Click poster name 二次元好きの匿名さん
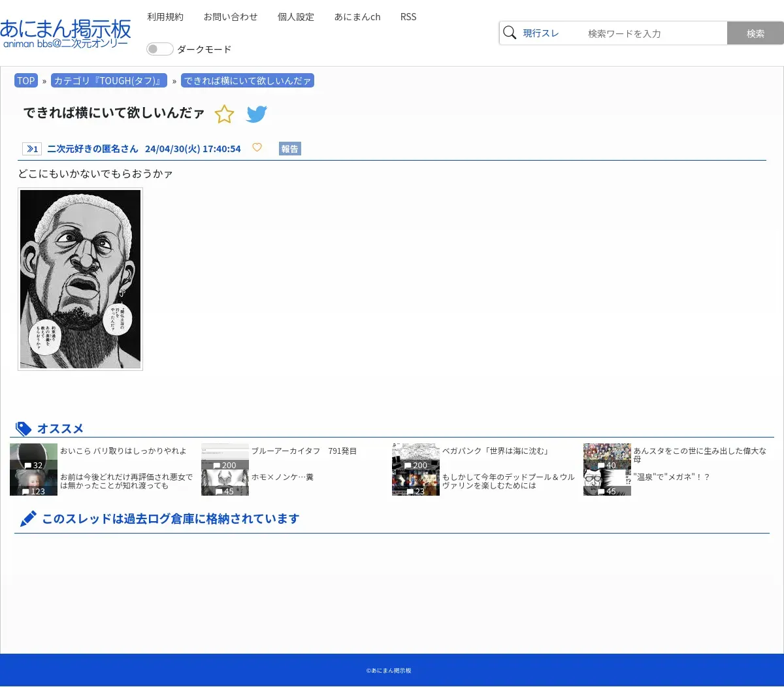 [x=93, y=149]
